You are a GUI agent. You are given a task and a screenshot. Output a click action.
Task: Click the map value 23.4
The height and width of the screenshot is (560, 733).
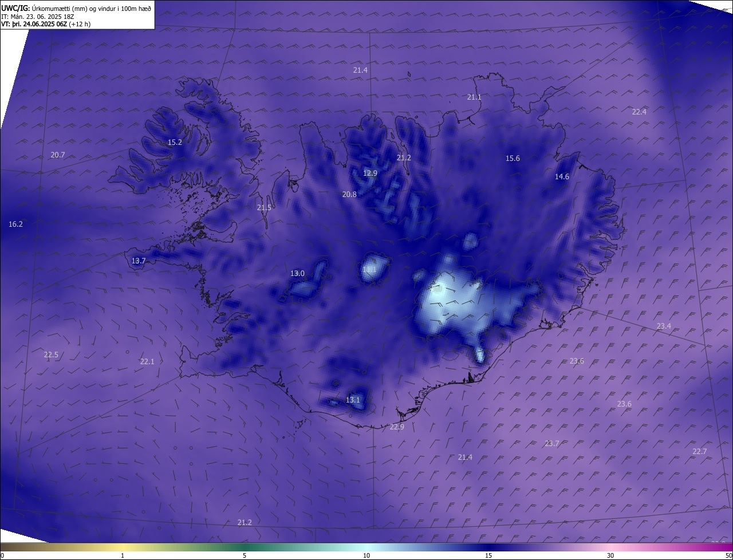(x=664, y=326)
